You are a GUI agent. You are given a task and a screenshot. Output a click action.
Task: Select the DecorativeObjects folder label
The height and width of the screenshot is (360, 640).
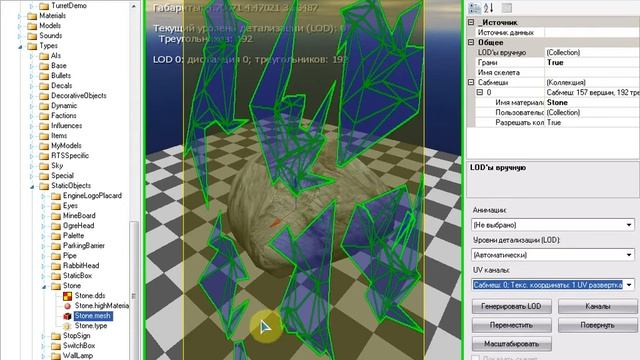tap(79, 96)
